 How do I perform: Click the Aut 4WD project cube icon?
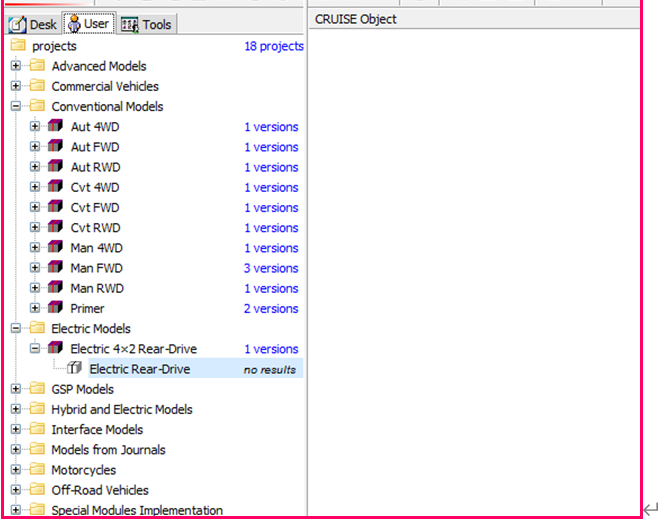pyautogui.click(x=55, y=125)
